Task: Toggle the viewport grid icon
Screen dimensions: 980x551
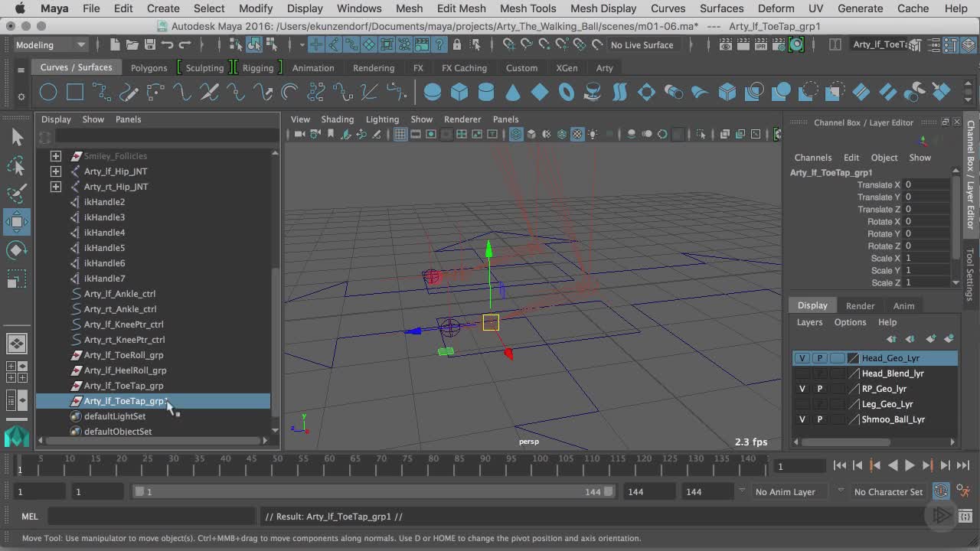Action: tap(400, 134)
